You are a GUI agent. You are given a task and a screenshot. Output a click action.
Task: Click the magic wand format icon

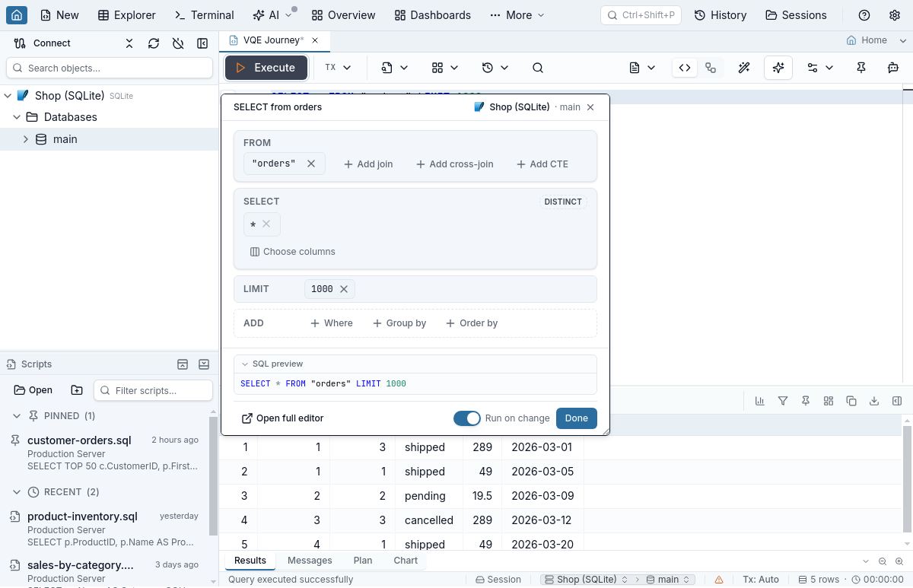[x=744, y=68]
